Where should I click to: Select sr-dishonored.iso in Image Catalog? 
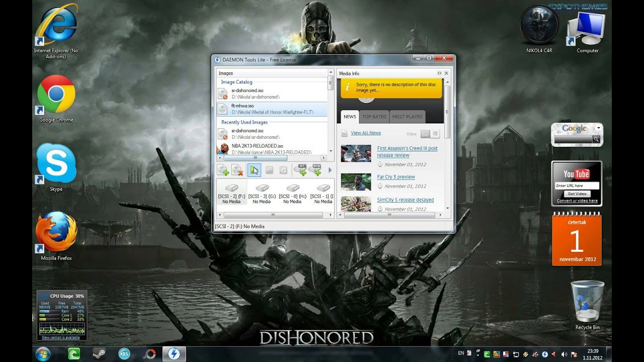pos(272,94)
